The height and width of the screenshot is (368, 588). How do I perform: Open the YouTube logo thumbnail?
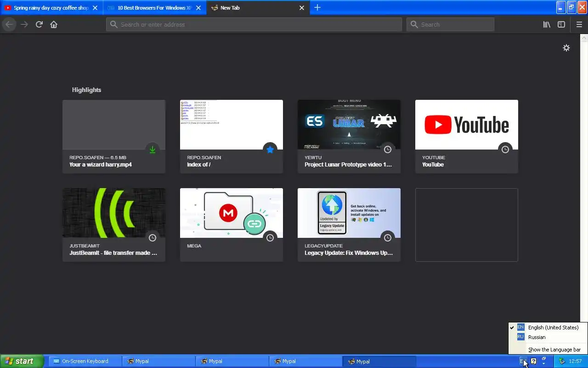click(467, 125)
